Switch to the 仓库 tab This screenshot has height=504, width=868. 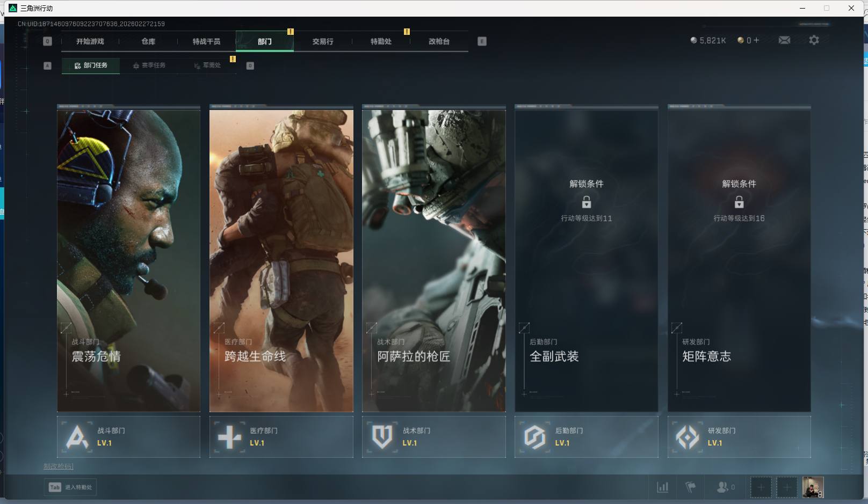click(x=148, y=41)
